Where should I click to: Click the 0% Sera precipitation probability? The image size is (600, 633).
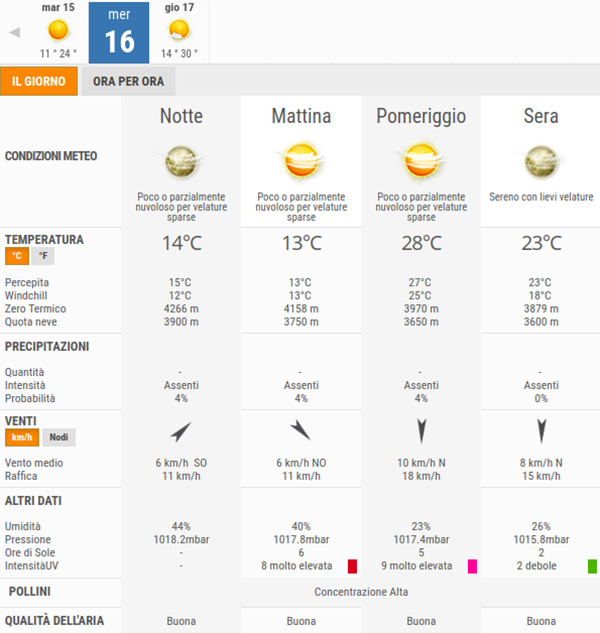click(x=541, y=398)
